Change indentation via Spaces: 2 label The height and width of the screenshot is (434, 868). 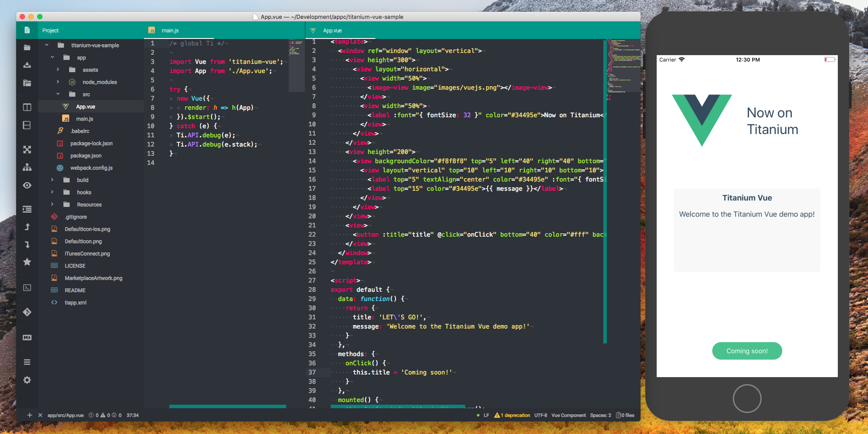(600, 415)
